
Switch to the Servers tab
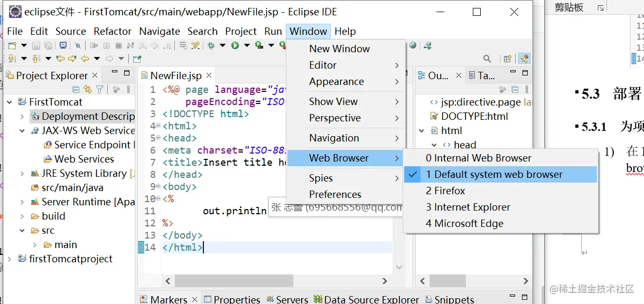pyautogui.click(x=287, y=299)
